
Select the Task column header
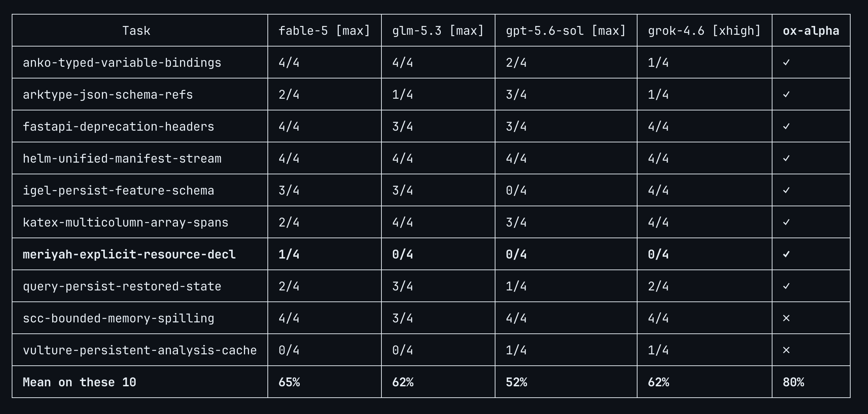coord(136,31)
